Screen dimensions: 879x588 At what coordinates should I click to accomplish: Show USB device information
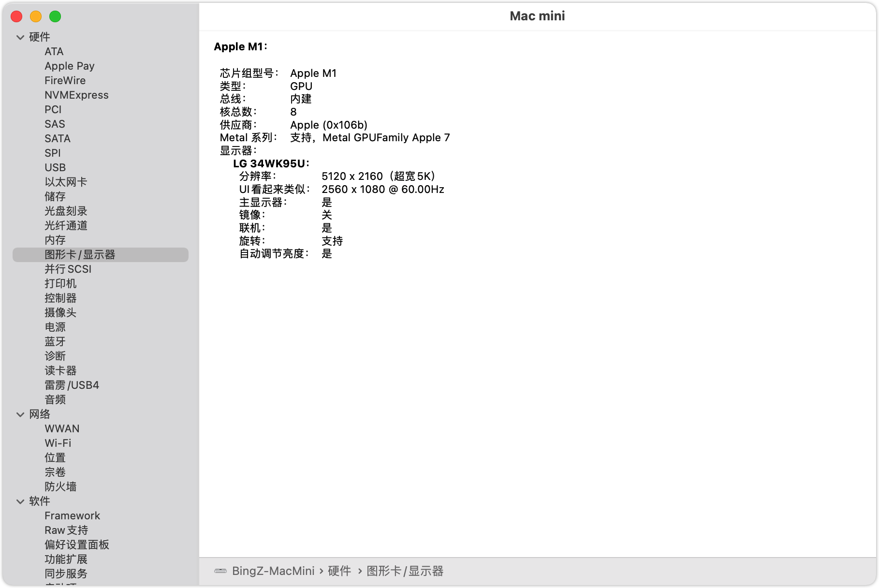[x=55, y=168]
